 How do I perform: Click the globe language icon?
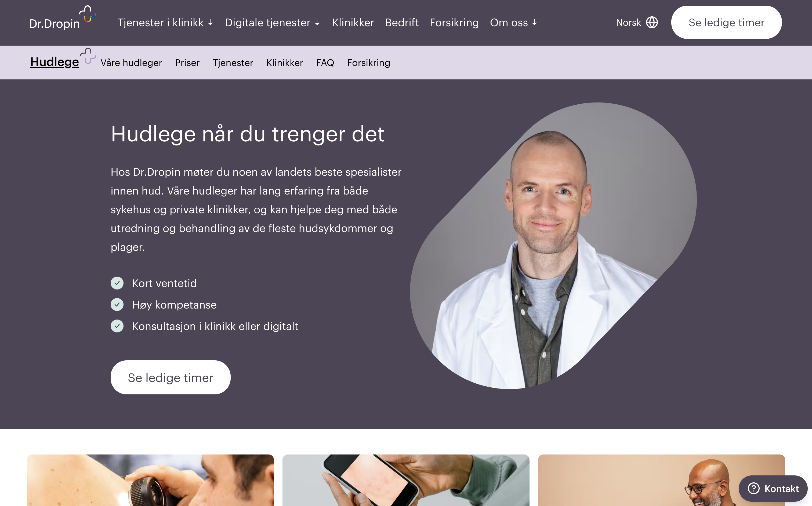point(652,23)
